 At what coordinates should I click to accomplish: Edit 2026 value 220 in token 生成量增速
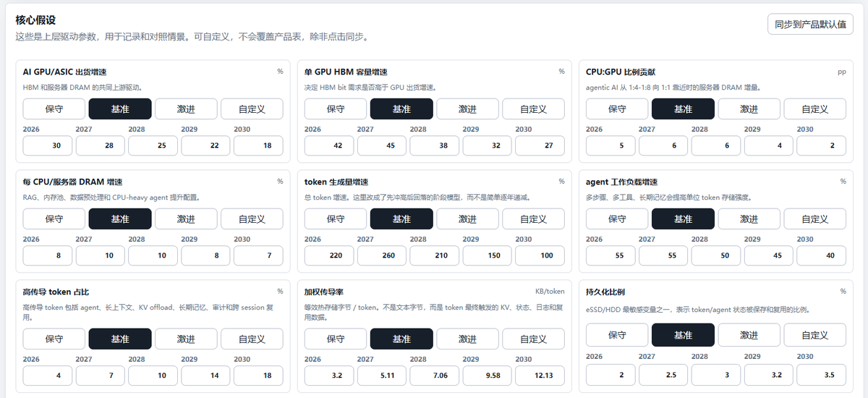(329, 255)
